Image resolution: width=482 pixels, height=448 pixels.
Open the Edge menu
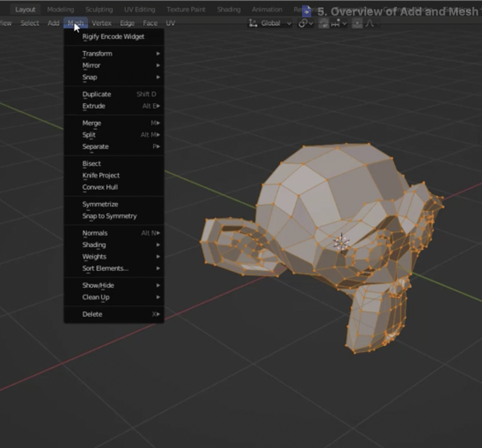127,23
